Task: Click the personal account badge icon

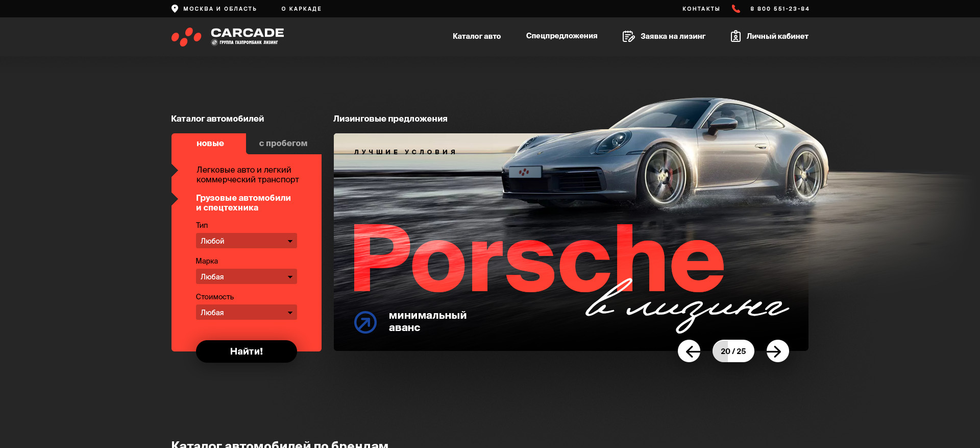Action: pos(736,36)
